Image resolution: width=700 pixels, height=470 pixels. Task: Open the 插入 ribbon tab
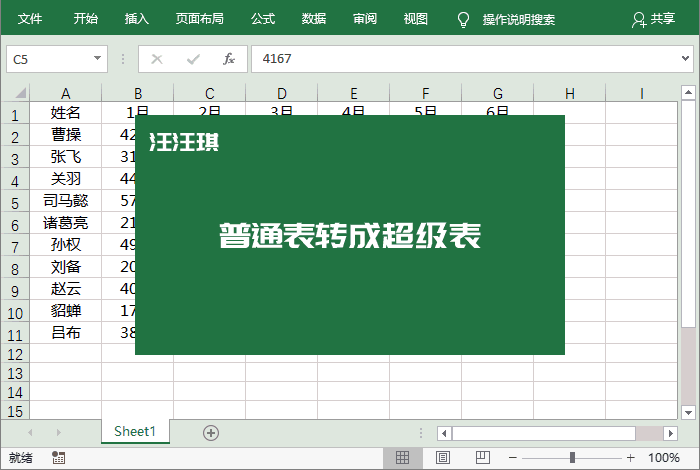(x=137, y=19)
